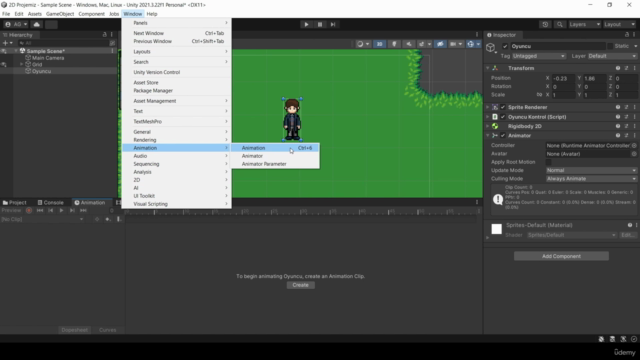Viewport: 640px width, 360px height.
Task: Collapse the Transform component
Action: [488, 68]
